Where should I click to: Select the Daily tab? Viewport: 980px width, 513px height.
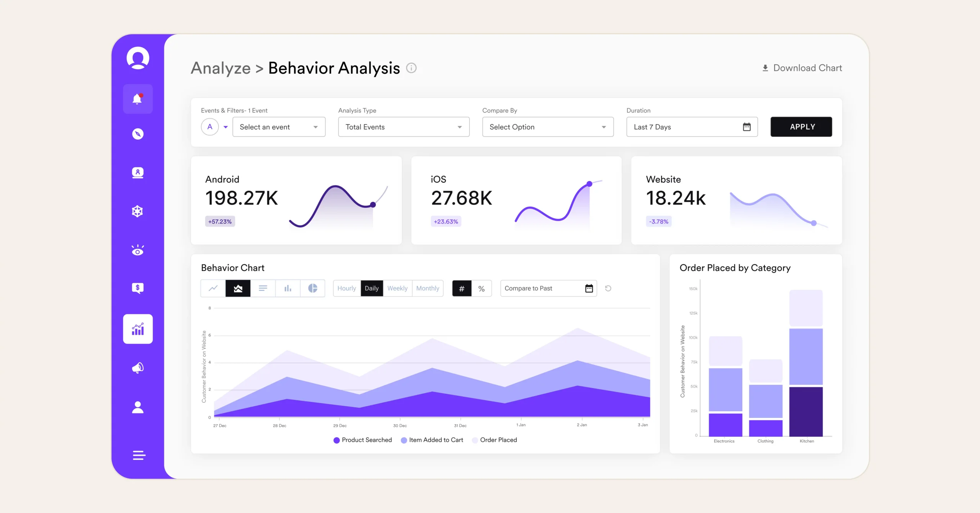[x=372, y=288]
